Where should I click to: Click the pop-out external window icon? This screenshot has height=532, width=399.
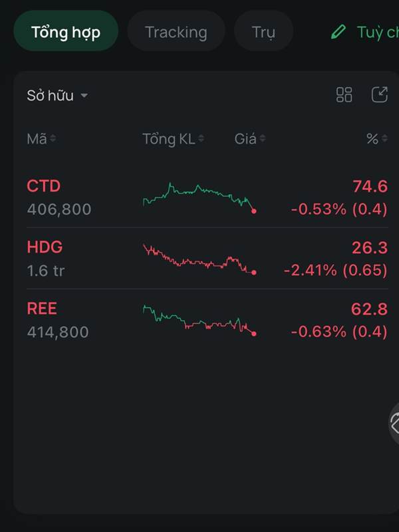pos(379,95)
